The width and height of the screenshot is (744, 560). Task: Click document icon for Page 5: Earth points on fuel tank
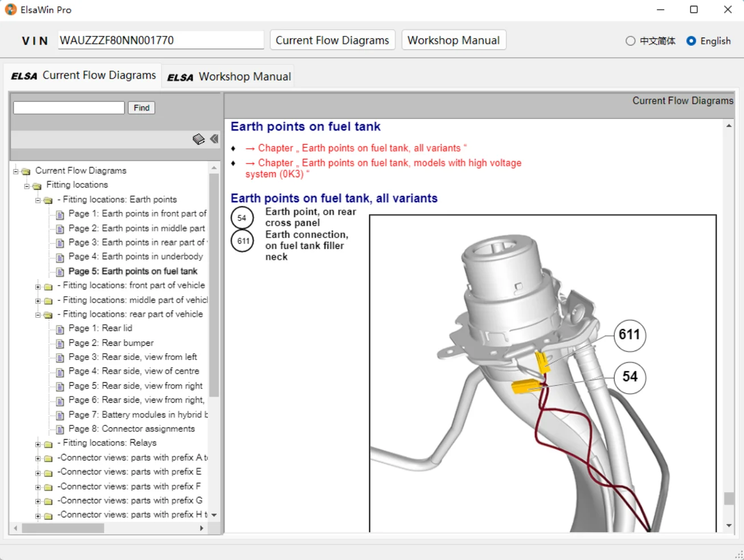[x=60, y=272]
